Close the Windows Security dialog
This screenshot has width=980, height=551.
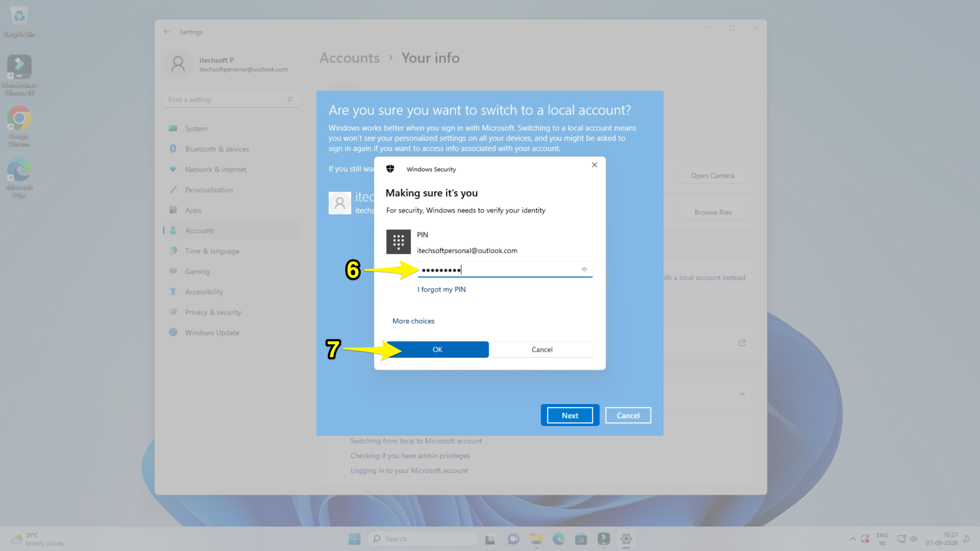tap(595, 165)
